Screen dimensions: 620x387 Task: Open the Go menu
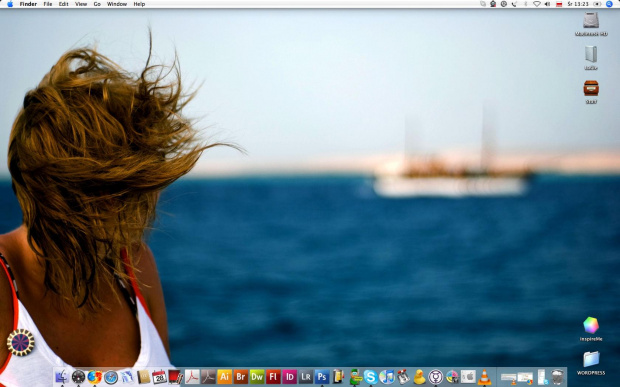point(97,4)
